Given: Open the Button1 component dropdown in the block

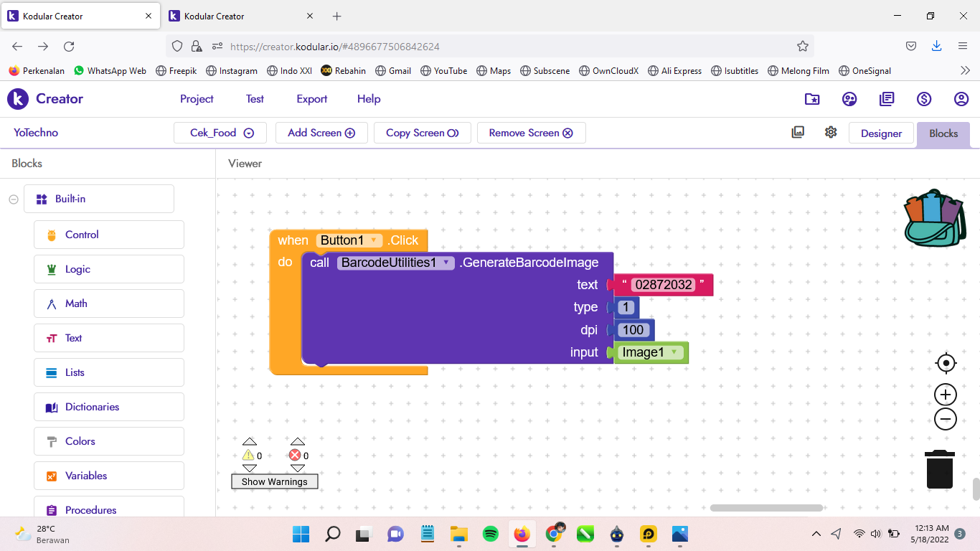Looking at the screenshot, I should click(372, 240).
